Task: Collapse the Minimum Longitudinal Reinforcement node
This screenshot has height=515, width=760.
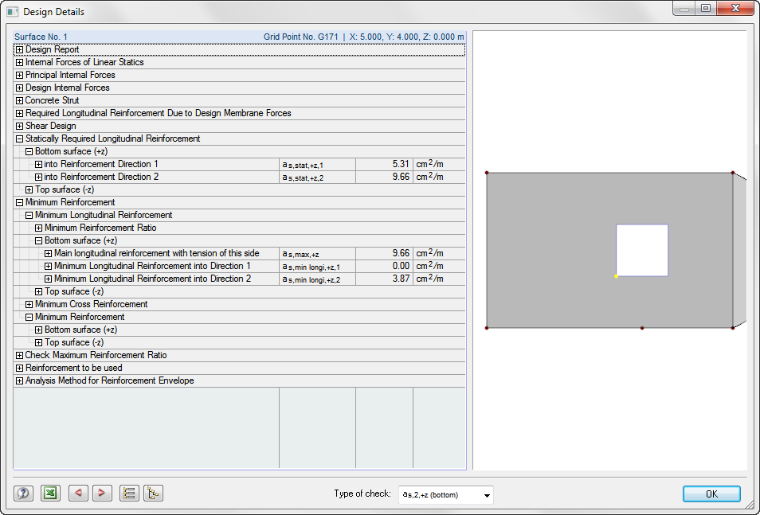Action: (x=29, y=215)
